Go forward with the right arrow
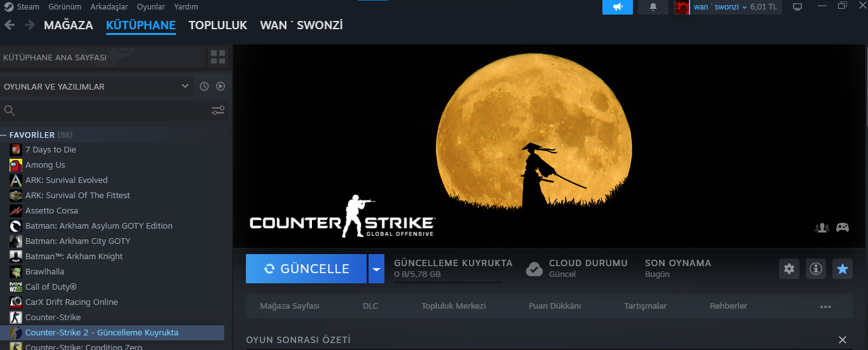 tap(29, 25)
